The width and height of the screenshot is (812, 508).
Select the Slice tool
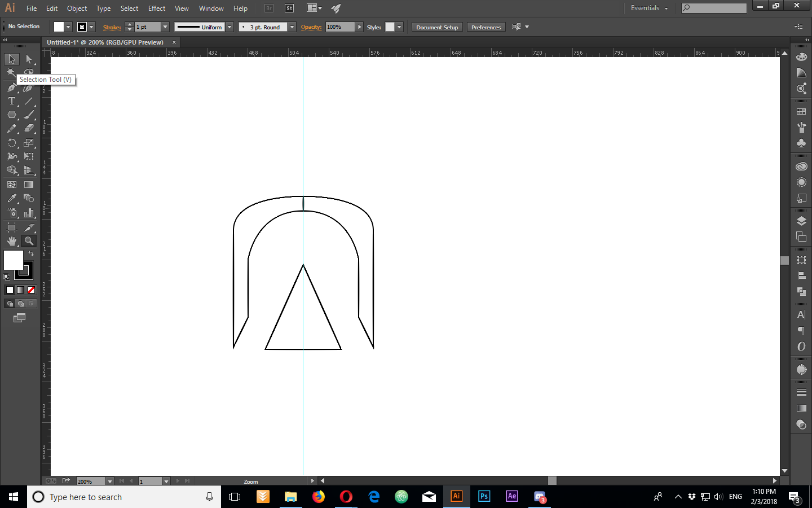click(29, 227)
